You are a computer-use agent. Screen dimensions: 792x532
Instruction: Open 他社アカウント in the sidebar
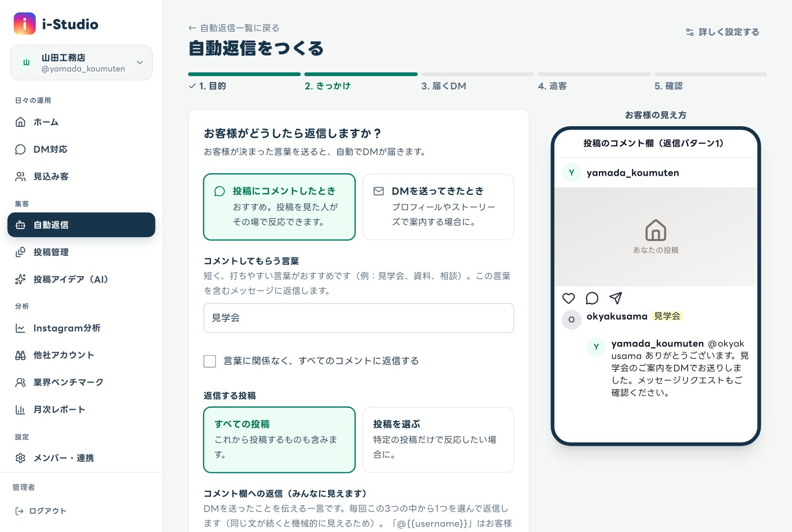(x=81, y=355)
